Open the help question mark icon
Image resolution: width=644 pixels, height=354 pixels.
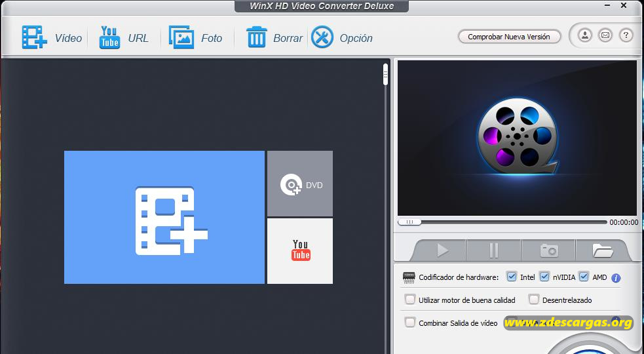point(626,35)
